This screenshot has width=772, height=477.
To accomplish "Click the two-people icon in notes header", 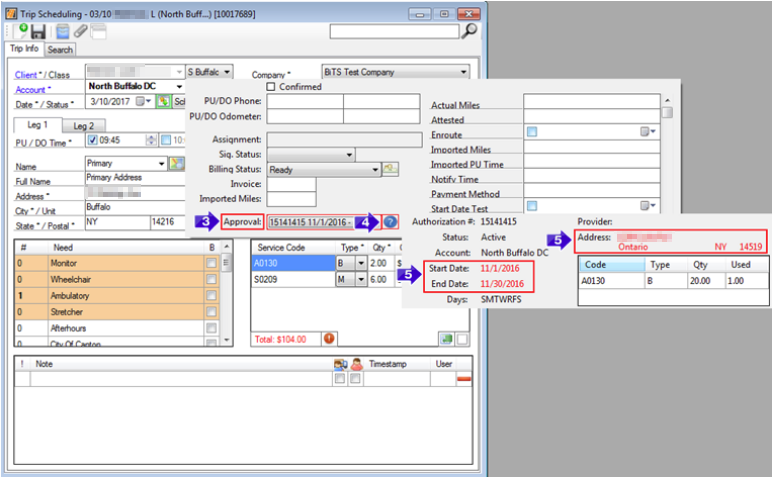I will (x=340, y=364).
